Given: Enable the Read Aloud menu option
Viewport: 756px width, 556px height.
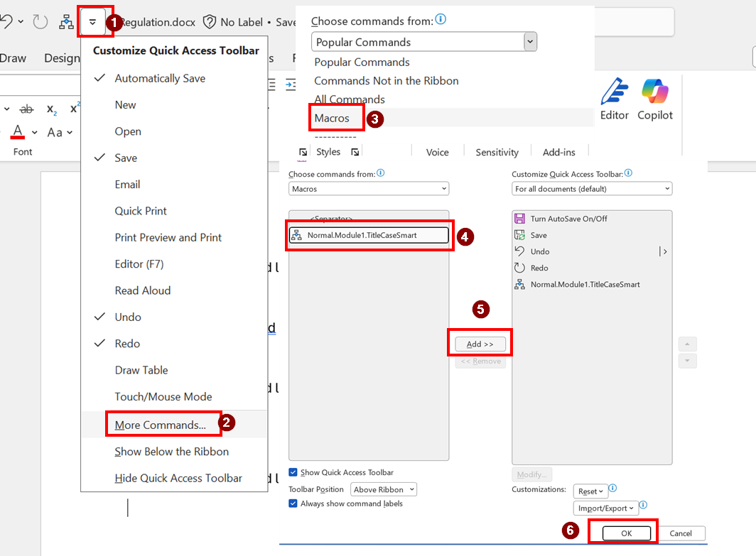Looking at the screenshot, I should pos(174,290).
